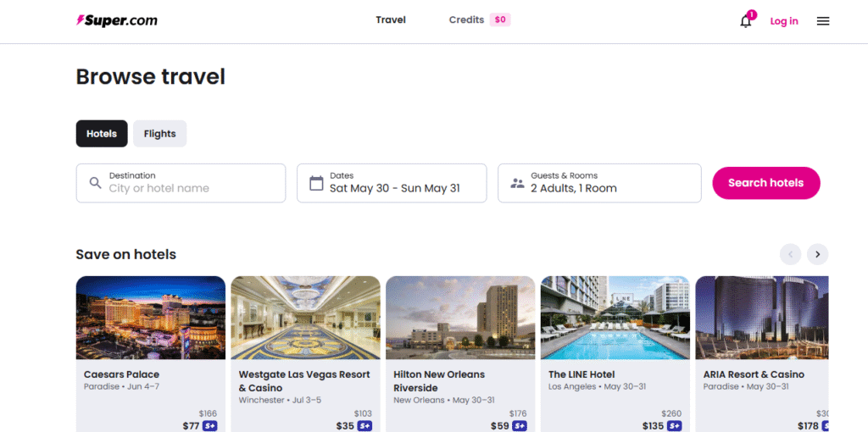
Task: Click S+ badge on Caesars Palace
Action: coord(210,426)
